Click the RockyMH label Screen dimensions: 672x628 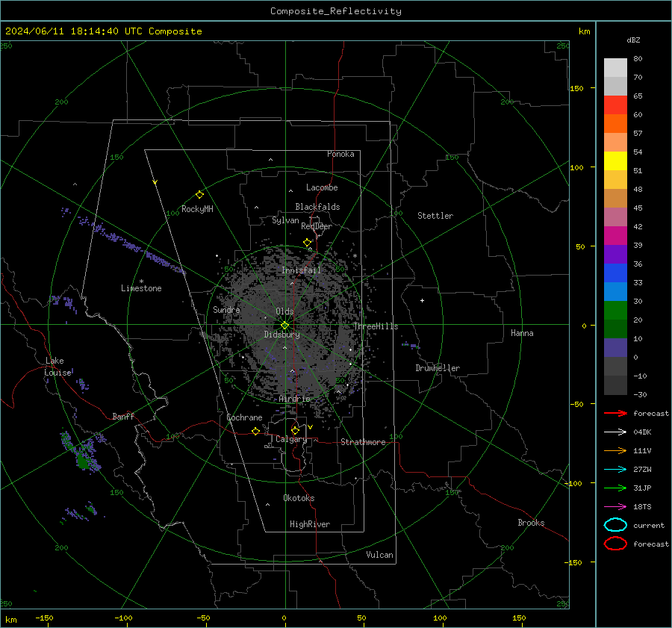tap(197, 209)
